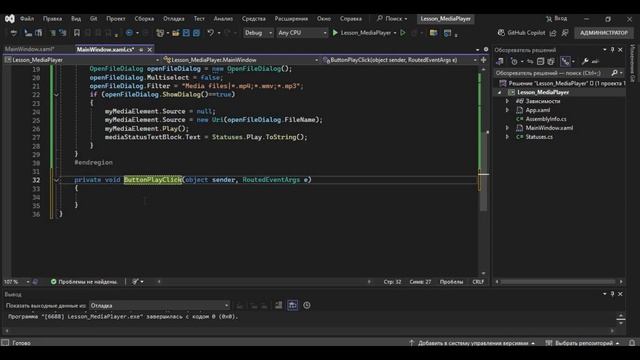The image size is (640, 360).
Task: Open properties with the wrench icon
Action: tap(585, 62)
